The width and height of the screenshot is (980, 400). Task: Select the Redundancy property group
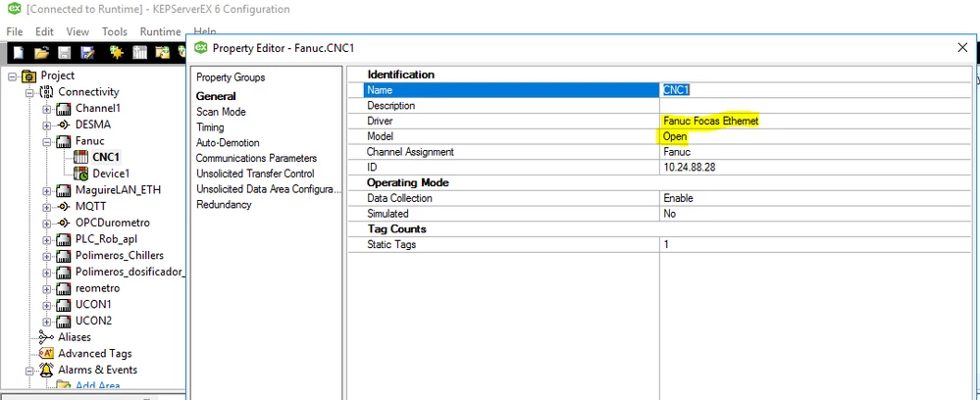[x=224, y=204]
